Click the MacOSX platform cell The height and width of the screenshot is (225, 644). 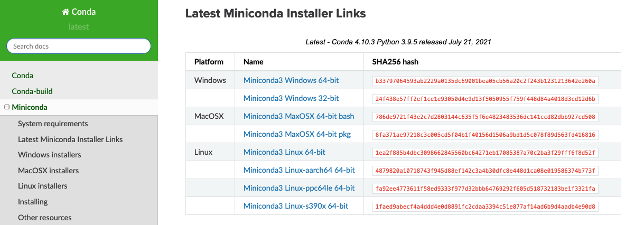pos(210,116)
